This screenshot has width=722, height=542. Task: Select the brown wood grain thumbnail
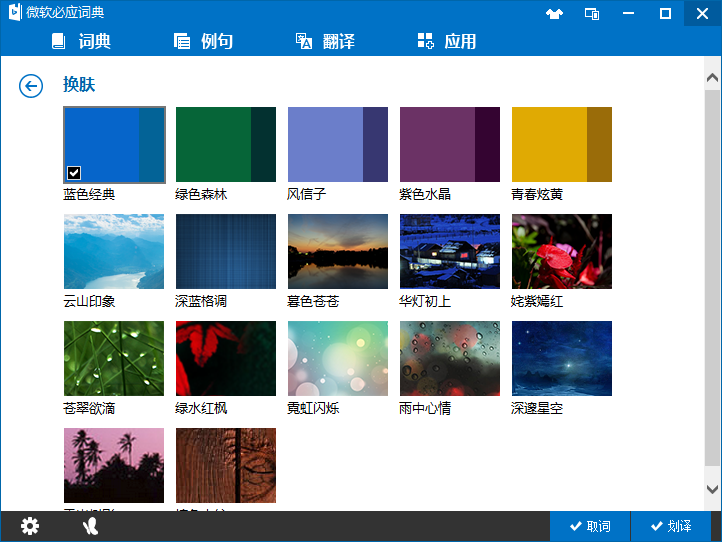(226, 465)
